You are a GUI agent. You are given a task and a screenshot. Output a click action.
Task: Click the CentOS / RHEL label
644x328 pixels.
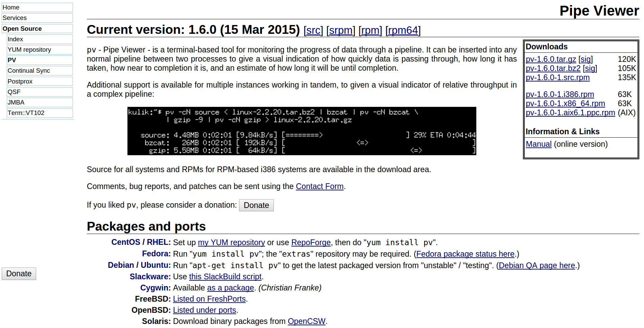141,242
